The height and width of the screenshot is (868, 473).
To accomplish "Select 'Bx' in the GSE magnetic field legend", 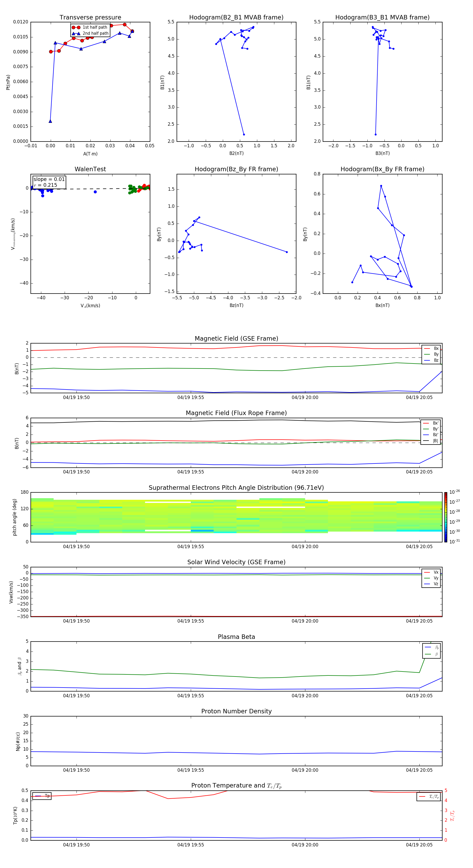I will pos(431,349).
